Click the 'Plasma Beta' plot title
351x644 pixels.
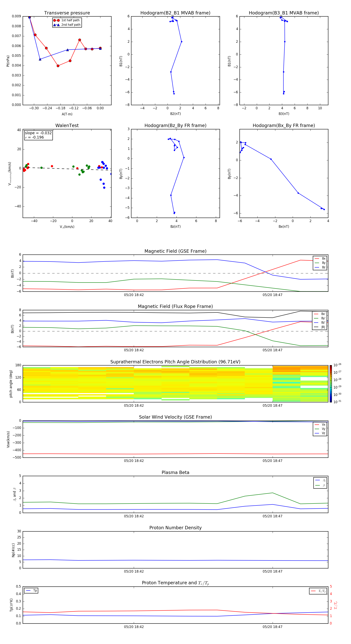click(175, 473)
